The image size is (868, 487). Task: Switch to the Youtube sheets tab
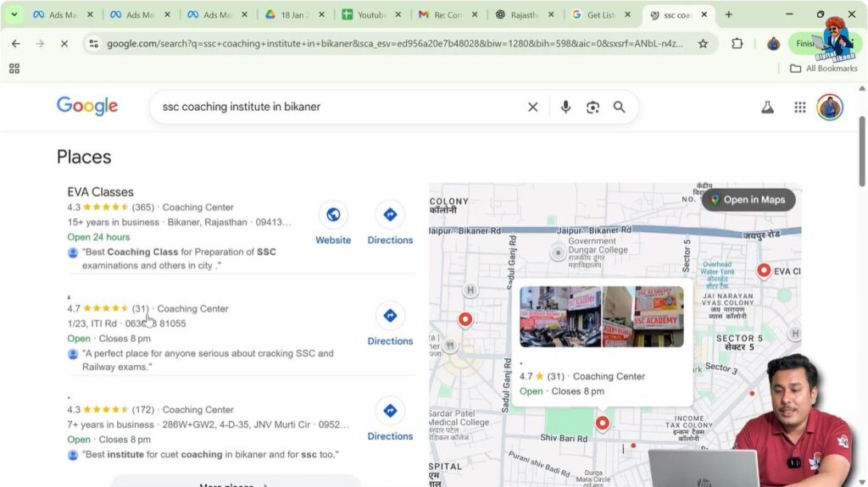(x=371, y=15)
